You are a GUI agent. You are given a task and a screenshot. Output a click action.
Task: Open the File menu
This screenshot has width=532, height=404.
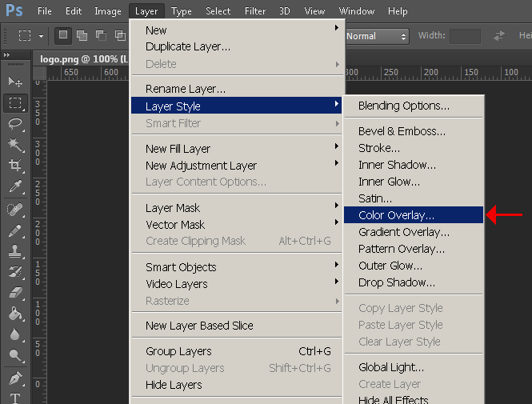point(45,11)
